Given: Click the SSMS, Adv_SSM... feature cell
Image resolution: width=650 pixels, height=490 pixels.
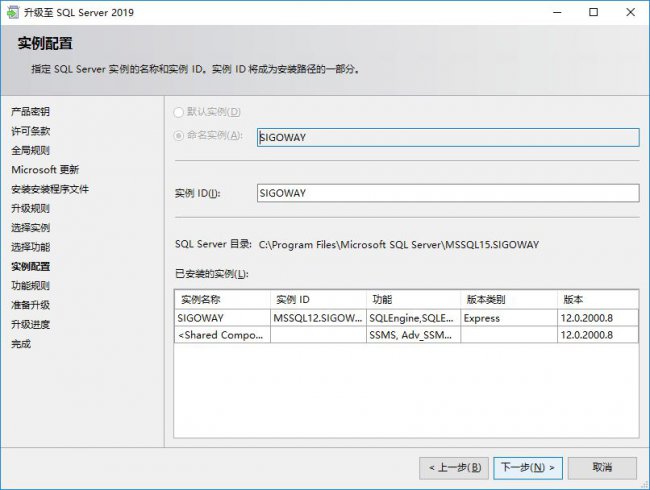Looking at the screenshot, I should pyautogui.click(x=414, y=335).
